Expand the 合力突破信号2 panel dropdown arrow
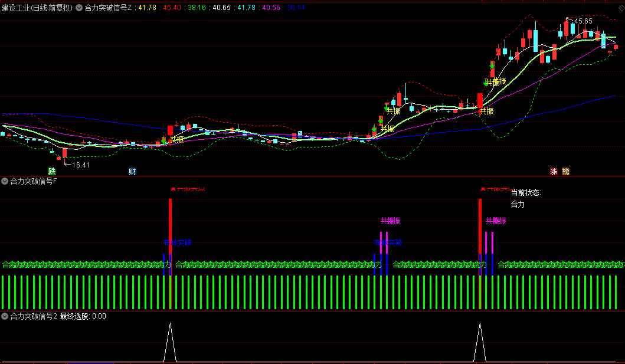The width and height of the screenshot is (625, 364). [x=5, y=316]
